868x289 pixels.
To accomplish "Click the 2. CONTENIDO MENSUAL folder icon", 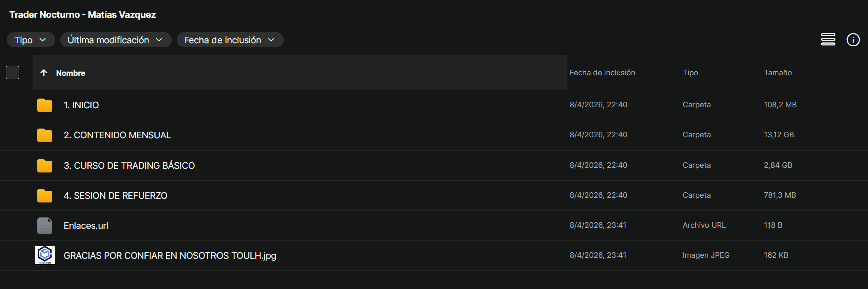I will tap(45, 135).
